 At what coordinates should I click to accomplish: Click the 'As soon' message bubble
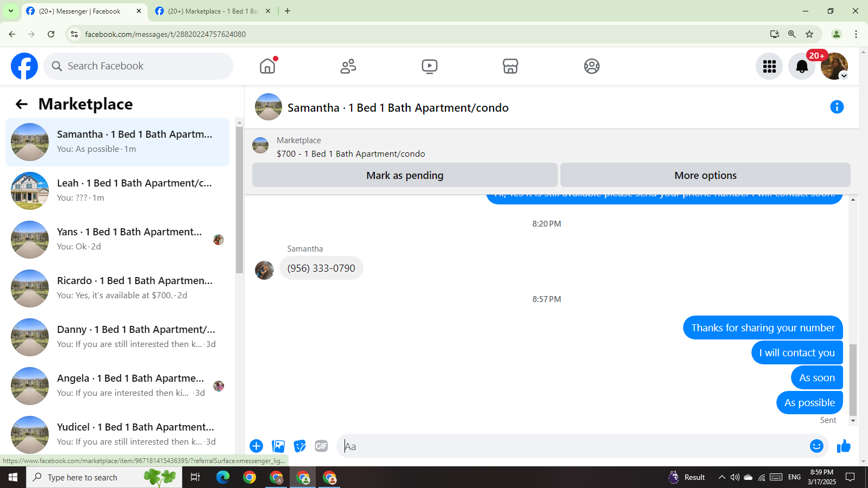[x=817, y=377]
